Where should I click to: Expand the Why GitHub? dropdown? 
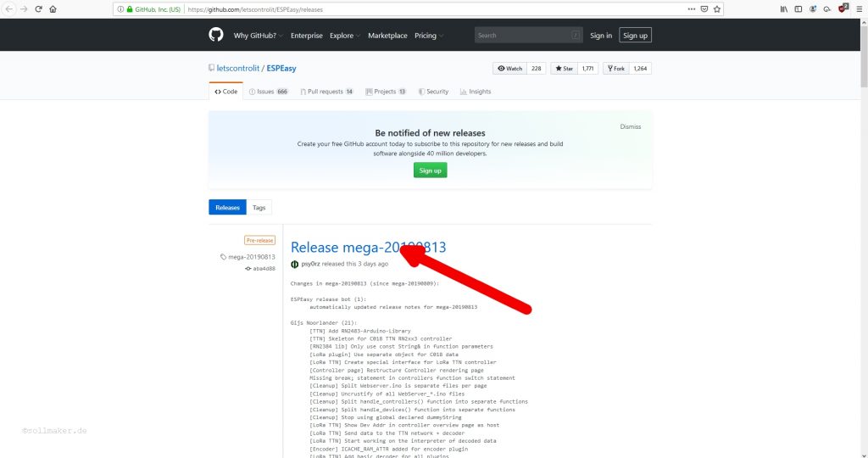[x=258, y=36]
